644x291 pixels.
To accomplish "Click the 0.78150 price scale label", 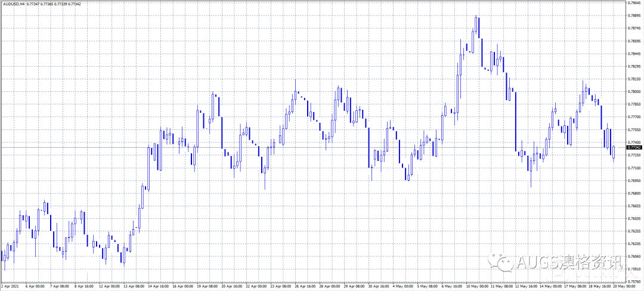I will [634, 79].
